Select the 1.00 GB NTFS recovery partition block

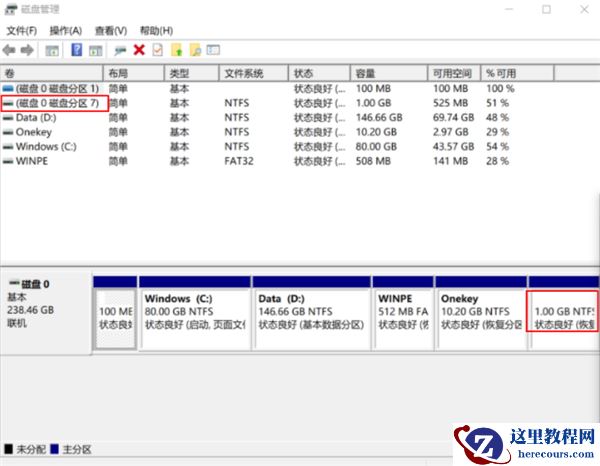pos(563,313)
